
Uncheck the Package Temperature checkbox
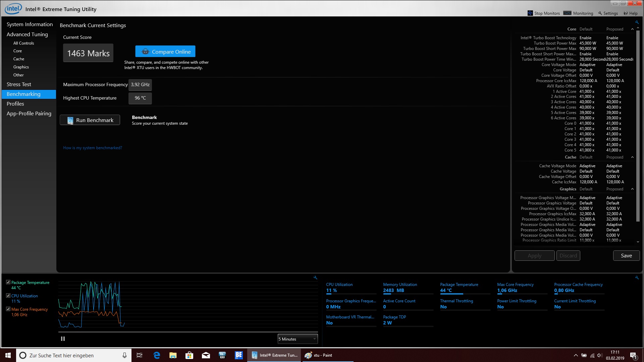coord(8,282)
